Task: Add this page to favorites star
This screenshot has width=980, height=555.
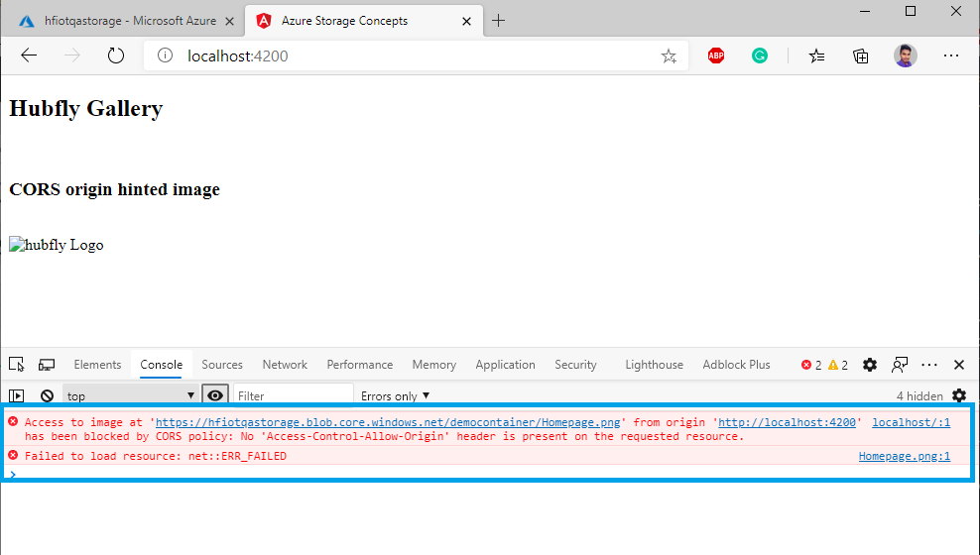Action: click(x=669, y=56)
